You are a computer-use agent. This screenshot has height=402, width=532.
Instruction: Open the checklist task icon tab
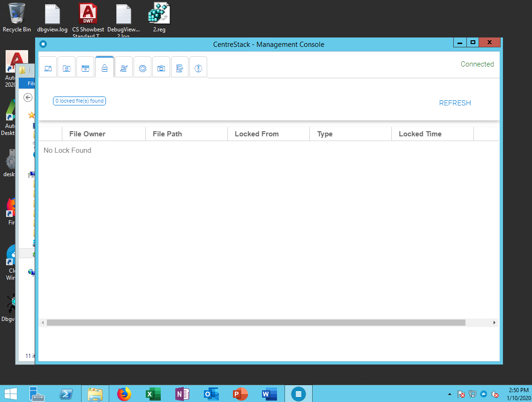tap(180, 67)
